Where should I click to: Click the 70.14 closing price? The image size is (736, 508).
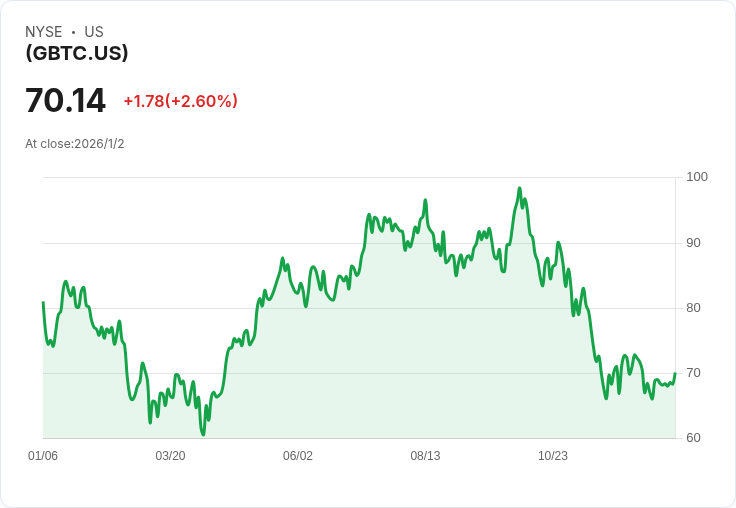[x=65, y=101]
